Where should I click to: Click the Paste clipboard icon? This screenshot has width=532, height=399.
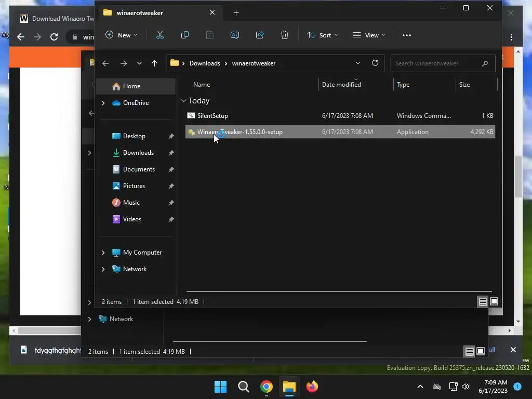click(x=210, y=35)
